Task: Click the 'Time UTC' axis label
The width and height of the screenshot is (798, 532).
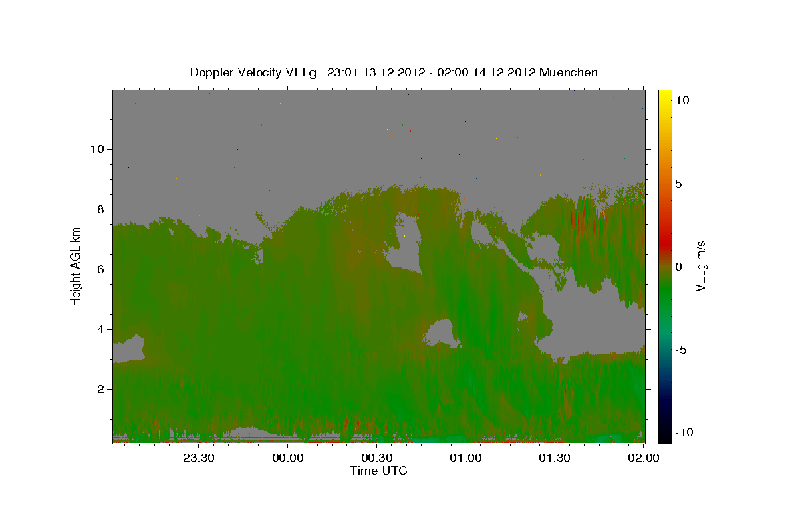Action: 378,471
